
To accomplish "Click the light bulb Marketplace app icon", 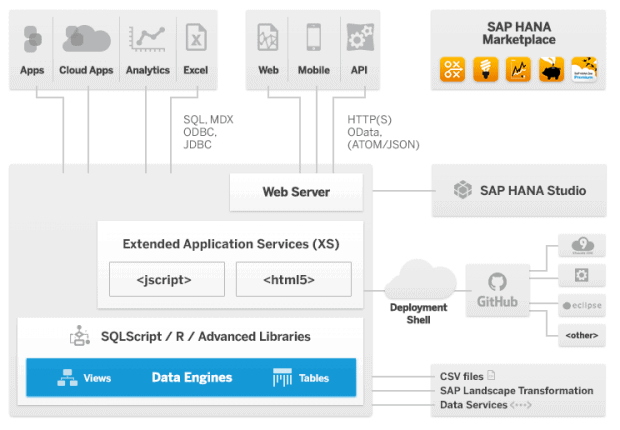I will (x=486, y=69).
